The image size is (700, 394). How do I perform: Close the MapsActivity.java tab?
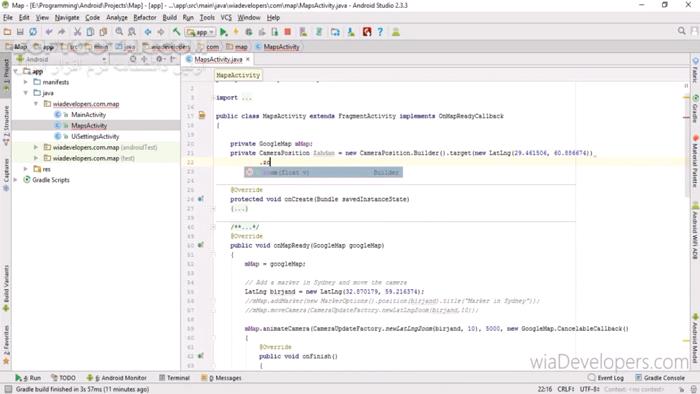(x=248, y=59)
